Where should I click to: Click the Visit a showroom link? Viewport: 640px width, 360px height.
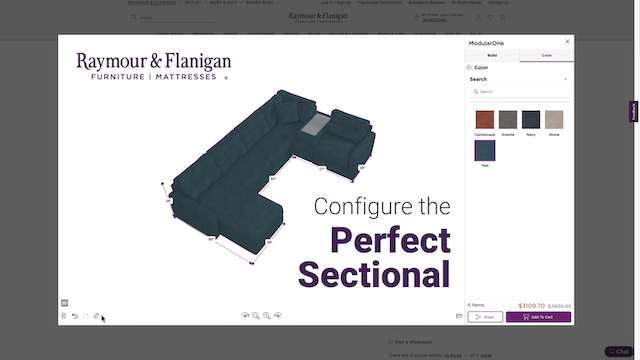point(413,342)
